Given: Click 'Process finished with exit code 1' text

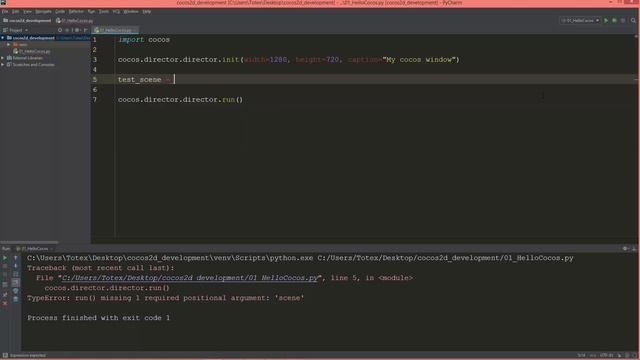Looking at the screenshot, I should click(x=99, y=318).
